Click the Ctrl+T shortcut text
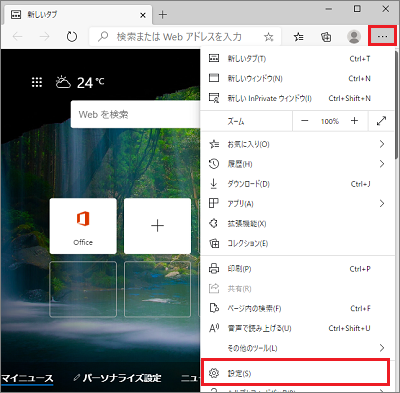Viewport: 400px width, 393px height. 360,59
